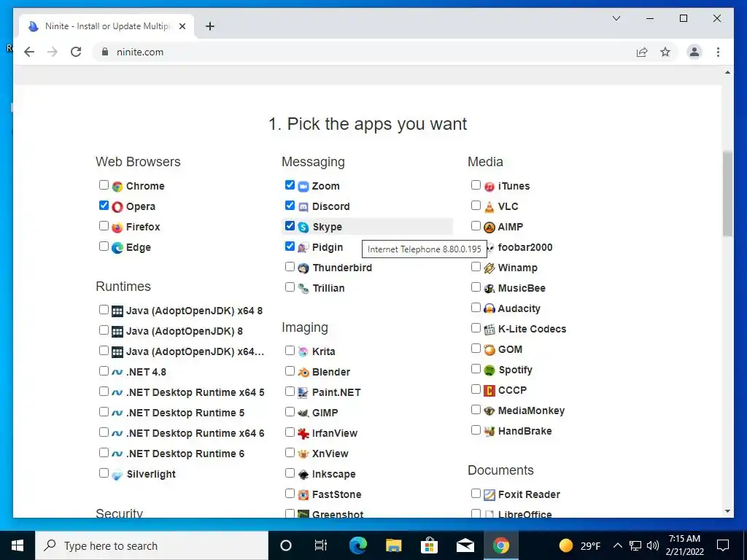Click the Discord icon in Messaging
This screenshot has height=560, width=747.
(x=303, y=206)
